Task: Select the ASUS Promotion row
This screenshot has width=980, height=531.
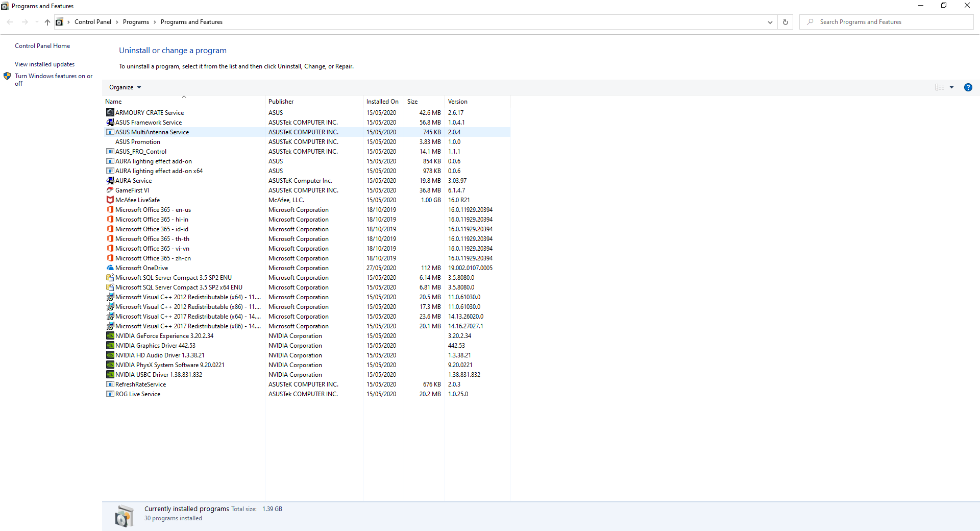Action: 307,141
